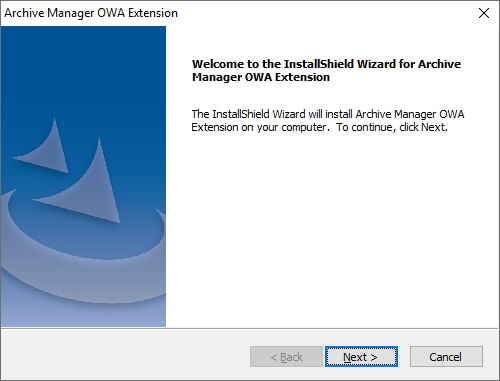
Task: Click the 'To continue, click Next' paragraph
Action: (328, 121)
